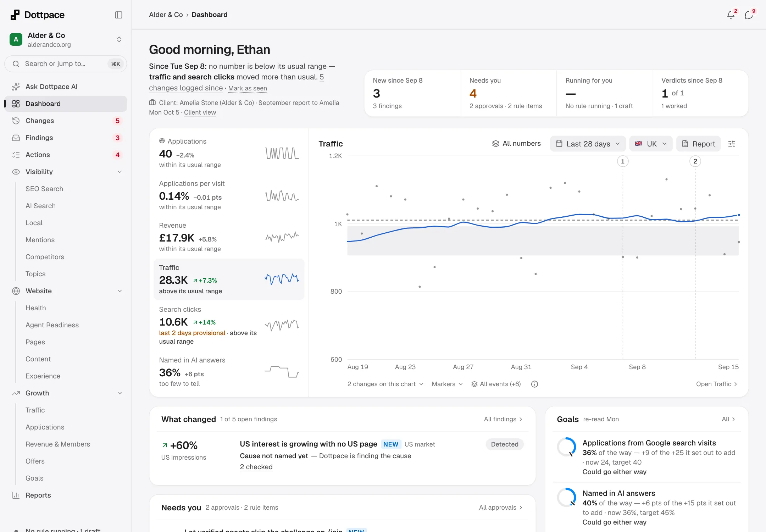Switch workspace using Alder & Co selector
The width and height of the screenshot is (766, 532).
(x=66, y=39)
